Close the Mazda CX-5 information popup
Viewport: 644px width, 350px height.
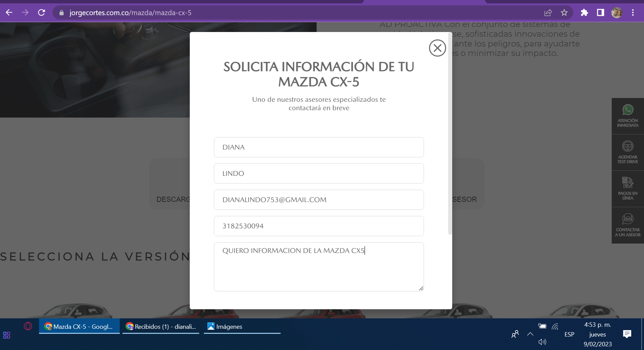tap(437, 48)
